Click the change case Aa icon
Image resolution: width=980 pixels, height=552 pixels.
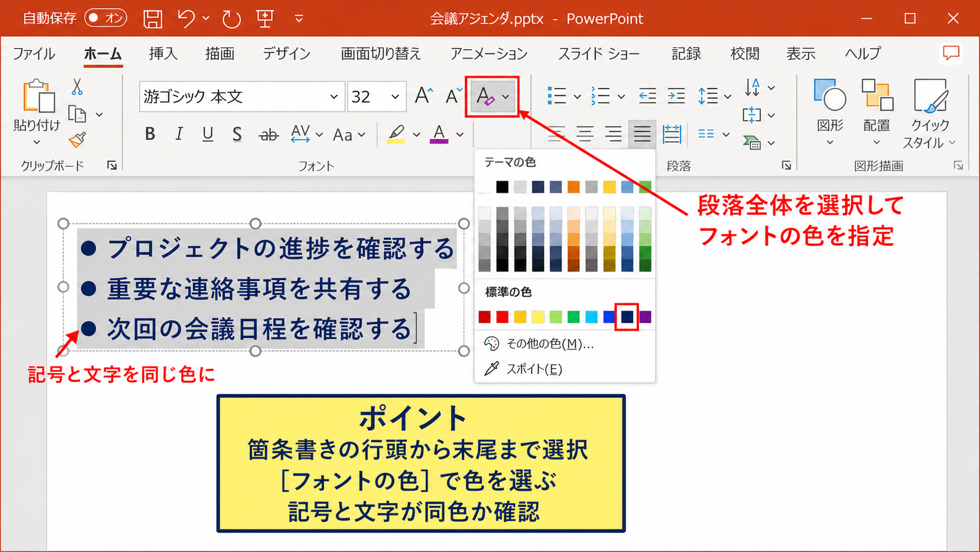(x=343, y=135)
